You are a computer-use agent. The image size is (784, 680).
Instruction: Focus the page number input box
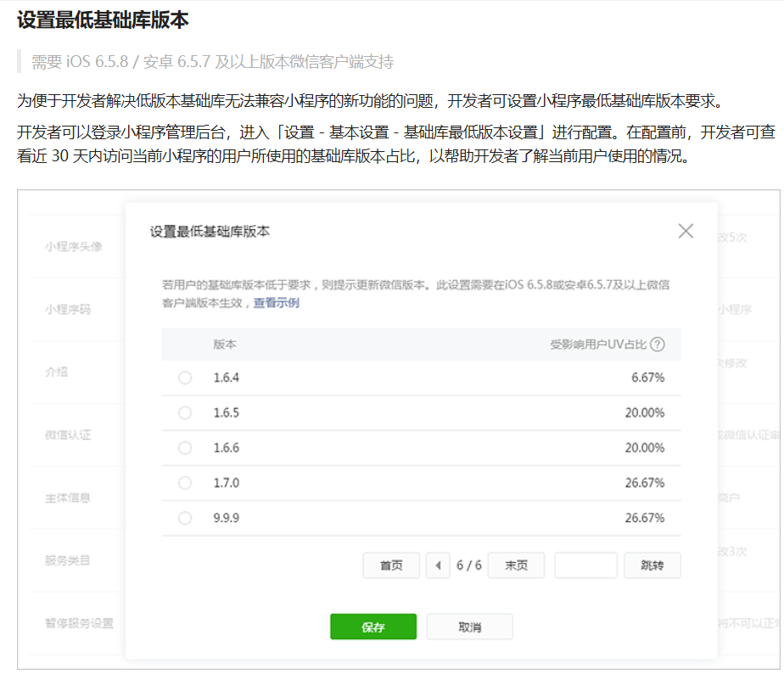(585, 565)
